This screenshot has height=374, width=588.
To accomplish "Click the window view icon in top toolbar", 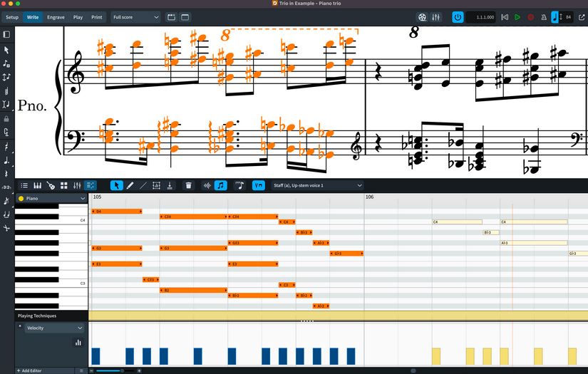I will coord(185,17).
